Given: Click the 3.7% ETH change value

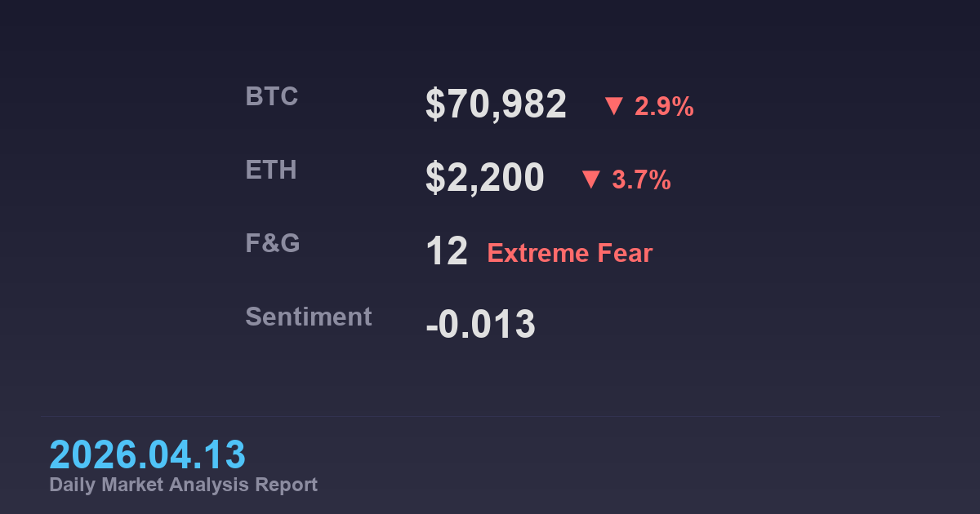Looking at the screenshot, I should point(641,180).
